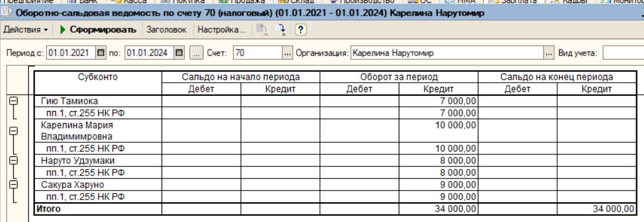Open the Настройка... settings dialog

coord(221,30)
